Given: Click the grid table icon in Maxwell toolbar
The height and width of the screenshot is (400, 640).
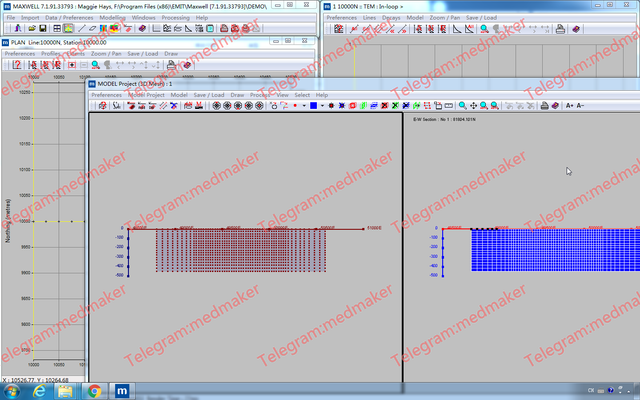Looking at the screenshot, I should click(57, 29).
